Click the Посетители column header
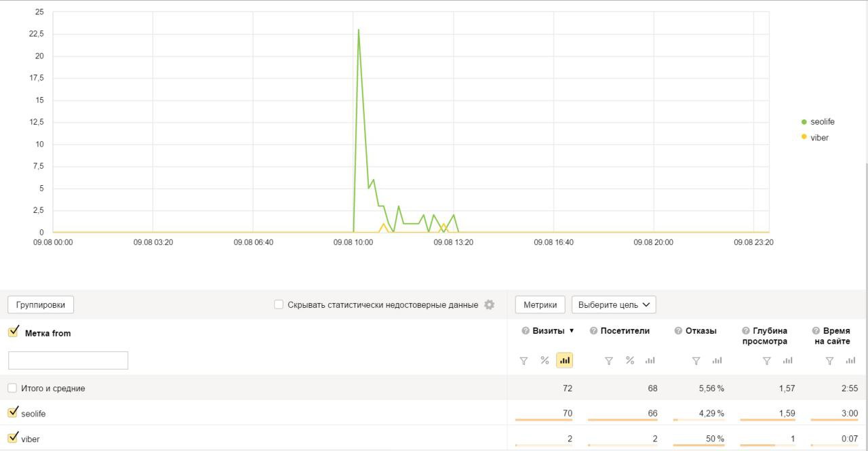868x451 pixels. point(625,331)
